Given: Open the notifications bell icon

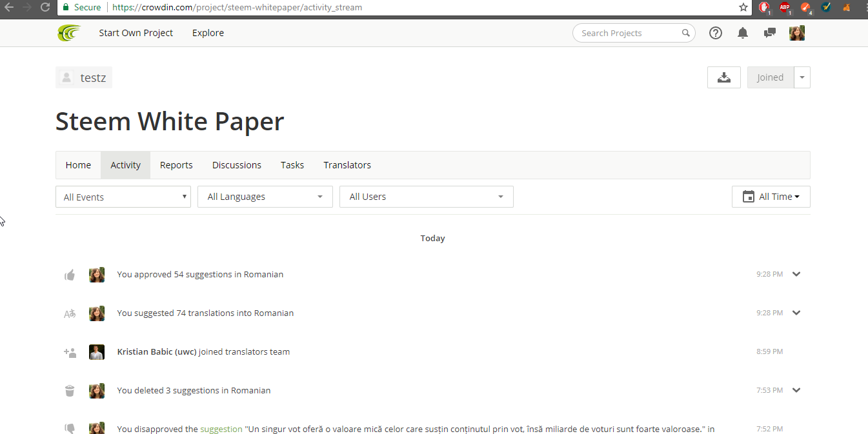Looking at the screenshot, I should click(x=743, y=33).
